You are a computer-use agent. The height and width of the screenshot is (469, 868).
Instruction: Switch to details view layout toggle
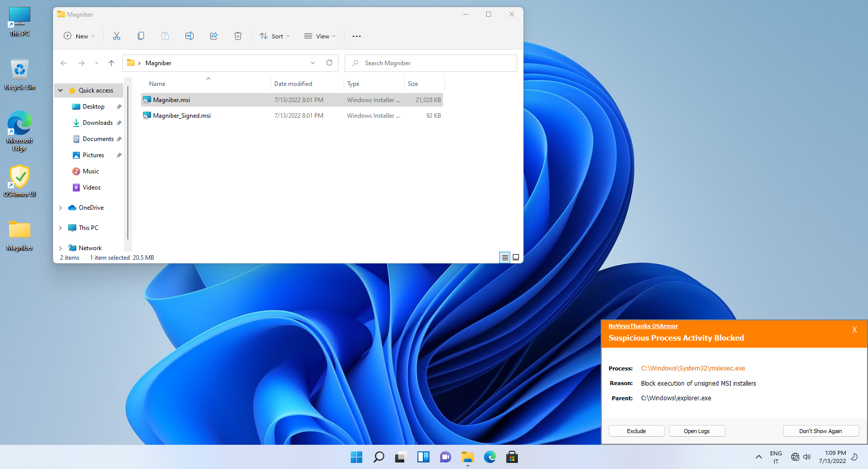pyautogui.click(x=505, y=257)
